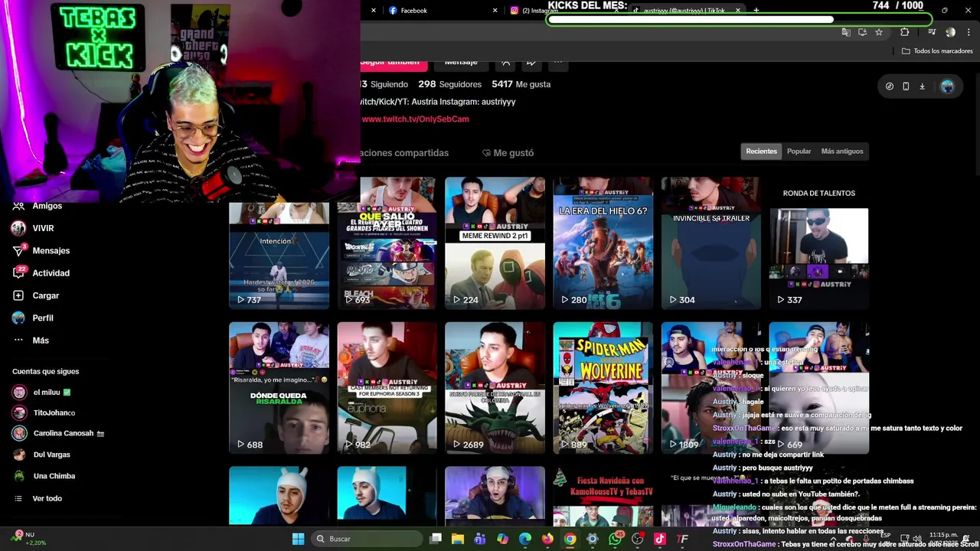Open the Intención video with 737 views
980x551 pixels.
(x=279, y=256)
